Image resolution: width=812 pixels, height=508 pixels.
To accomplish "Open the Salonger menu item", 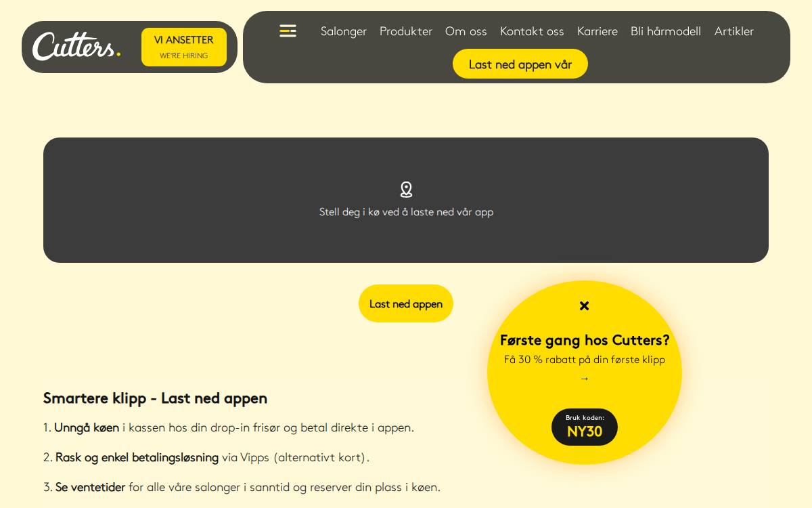I will coord(344,31).
